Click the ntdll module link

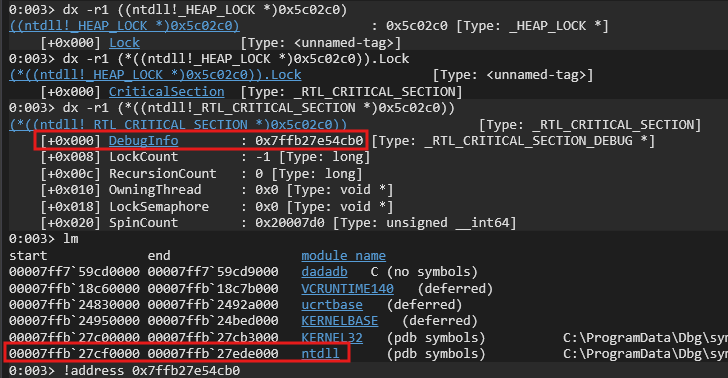pos(320,354)
